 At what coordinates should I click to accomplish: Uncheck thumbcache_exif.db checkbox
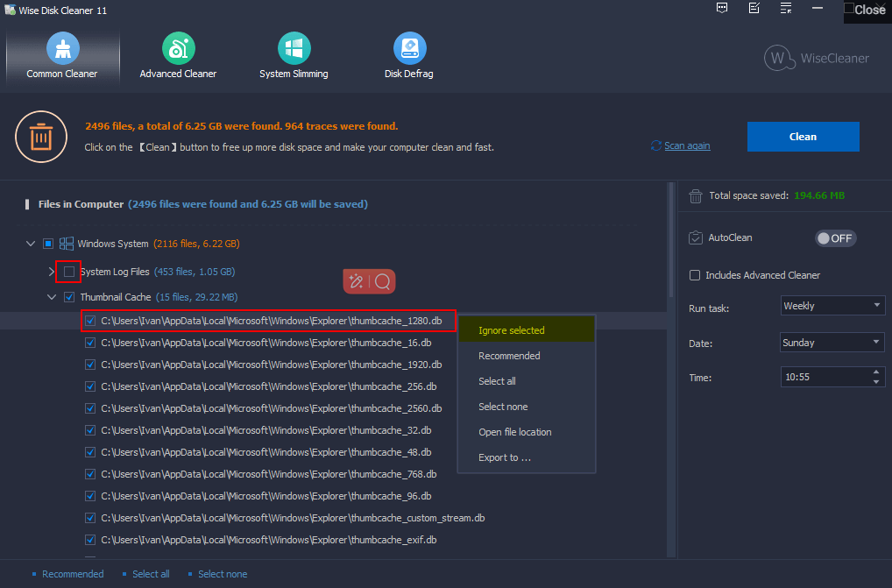90,540
